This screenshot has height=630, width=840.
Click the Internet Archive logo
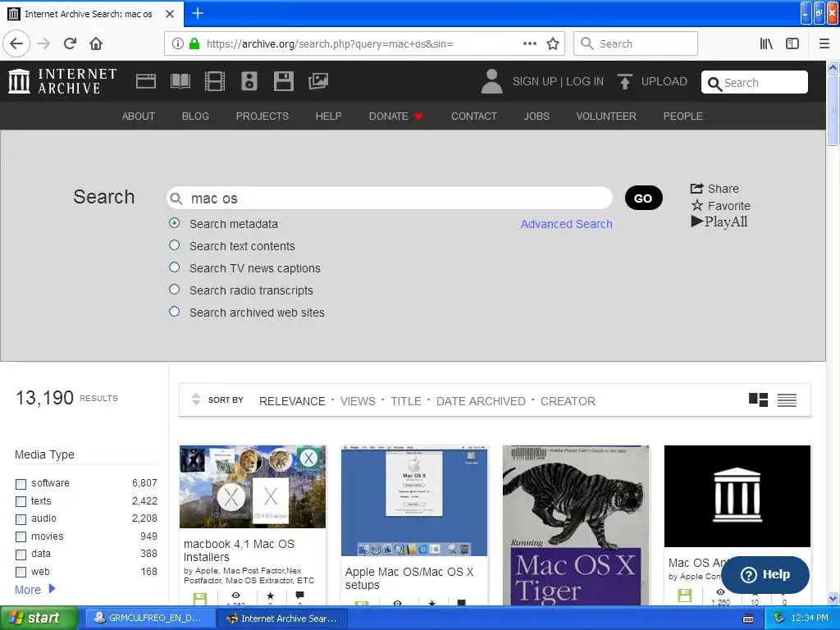click(x=62, y=81)
